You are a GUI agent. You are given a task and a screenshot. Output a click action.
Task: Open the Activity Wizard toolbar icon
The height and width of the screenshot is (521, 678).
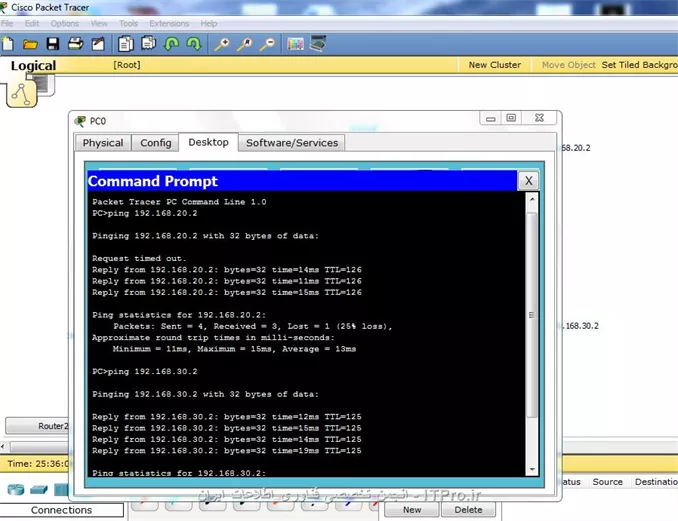[x=98, y=44]
